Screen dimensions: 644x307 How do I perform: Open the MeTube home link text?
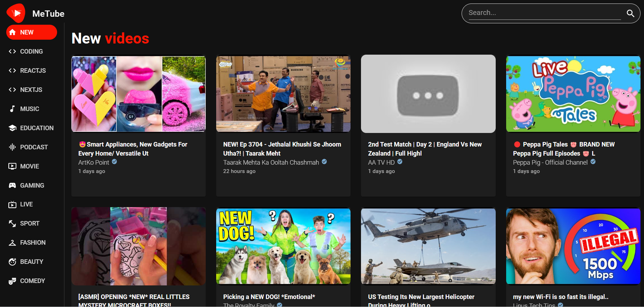48,14
